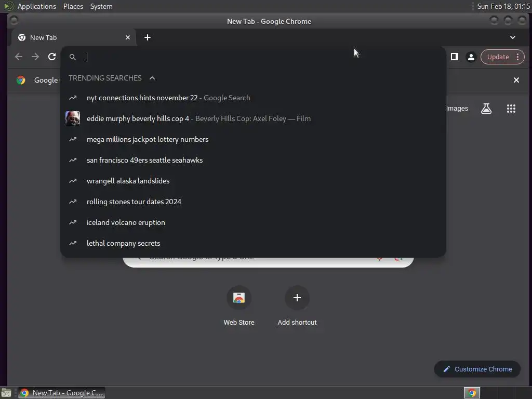The height and width of the screenshot is (399, 532).
Task: Open the side panel icon
Action: [454, 57]
